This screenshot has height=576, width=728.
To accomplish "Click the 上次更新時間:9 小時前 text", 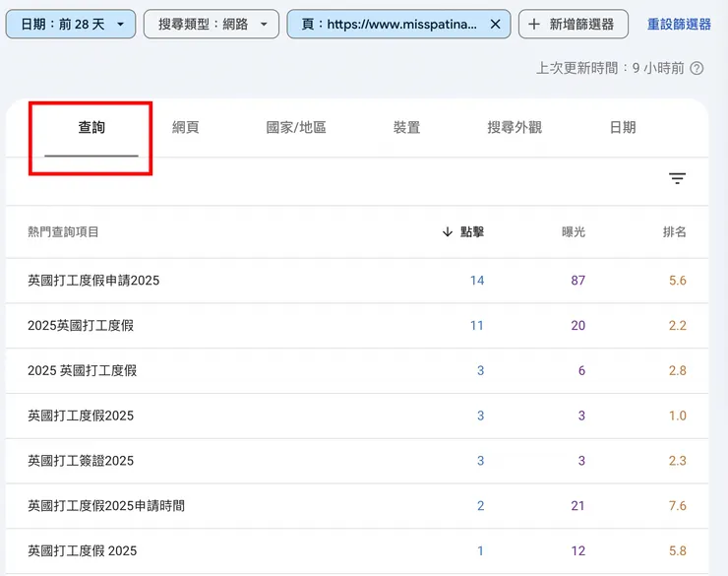I will pyautogui.click(x=610, y=68).
